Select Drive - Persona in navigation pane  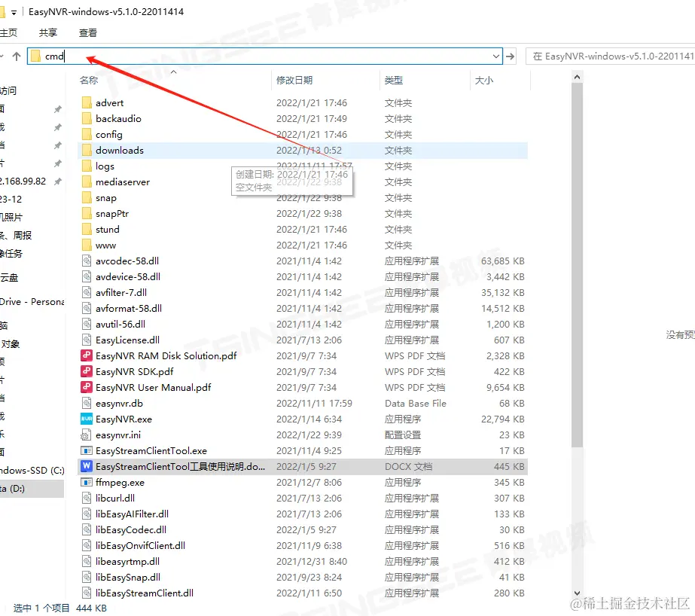click(32, 302)
